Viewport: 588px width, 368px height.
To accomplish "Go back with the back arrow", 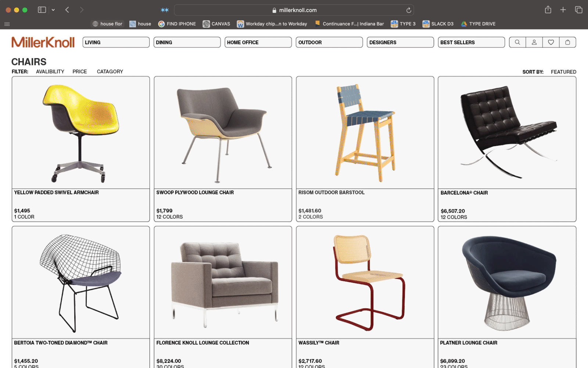I will [x=67, y=10].
